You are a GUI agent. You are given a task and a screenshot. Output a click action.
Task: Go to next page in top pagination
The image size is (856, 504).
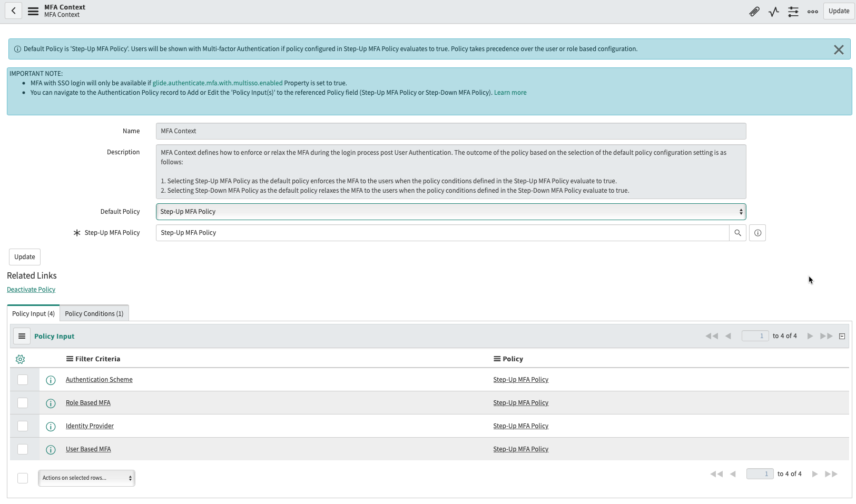point(810,336)
